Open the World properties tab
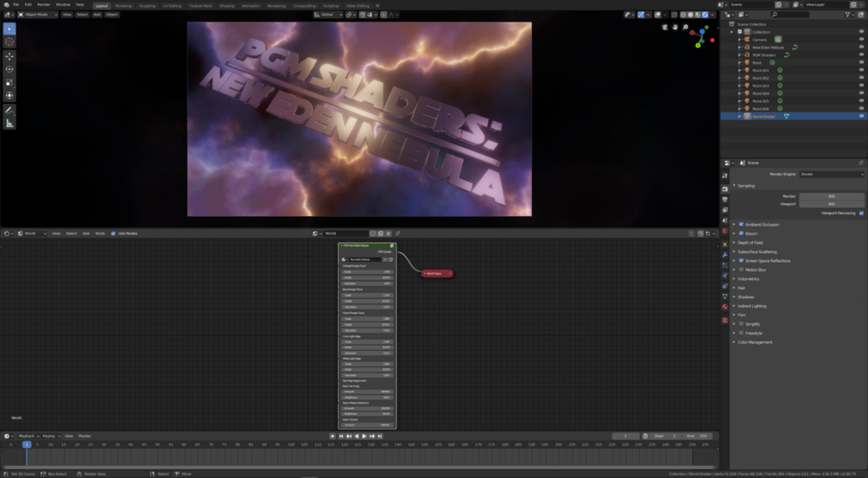Image resolution: width=868 pixels, height=478 pixels. pos(725,231)
